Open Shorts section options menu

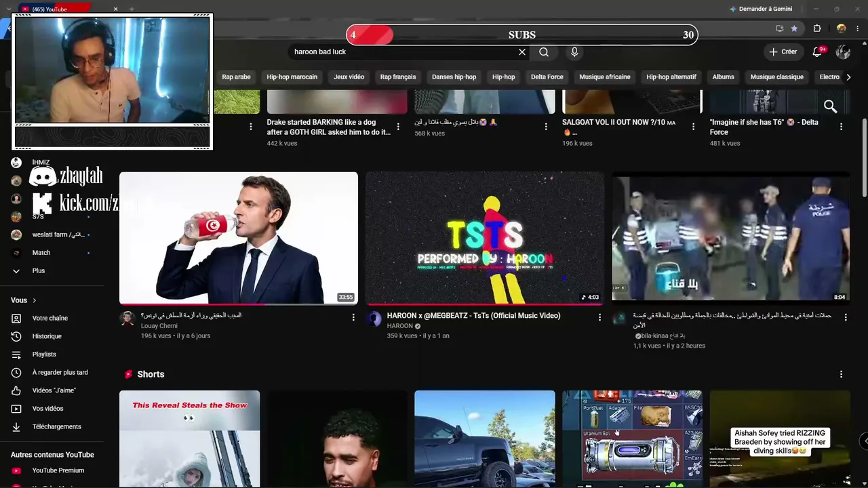tap(841, 374)
